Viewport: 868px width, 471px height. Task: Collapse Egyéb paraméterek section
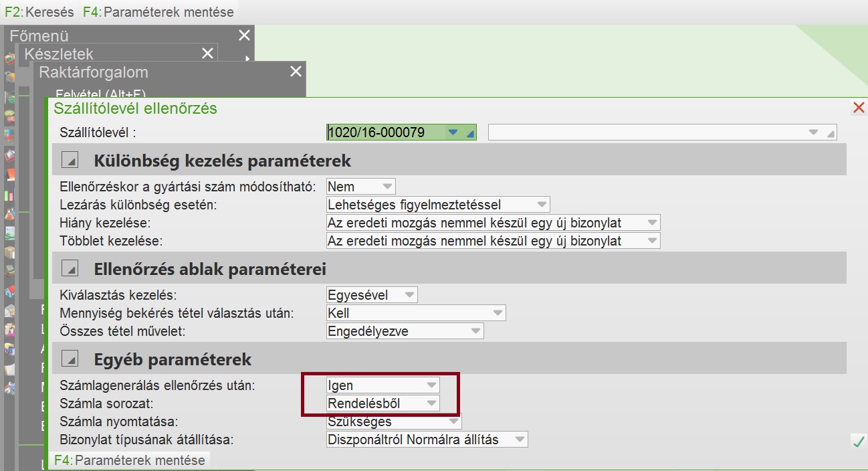tap(70, 359)
